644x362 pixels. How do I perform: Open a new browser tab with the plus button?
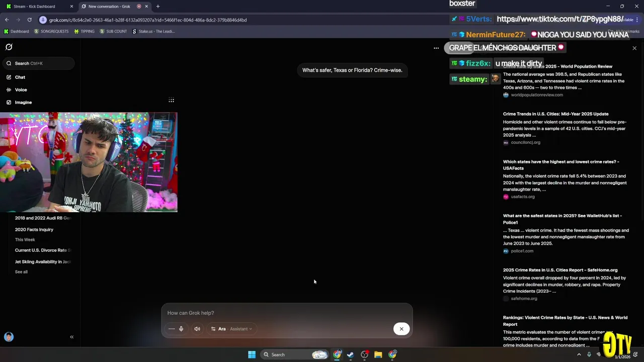tap(158, 7)
